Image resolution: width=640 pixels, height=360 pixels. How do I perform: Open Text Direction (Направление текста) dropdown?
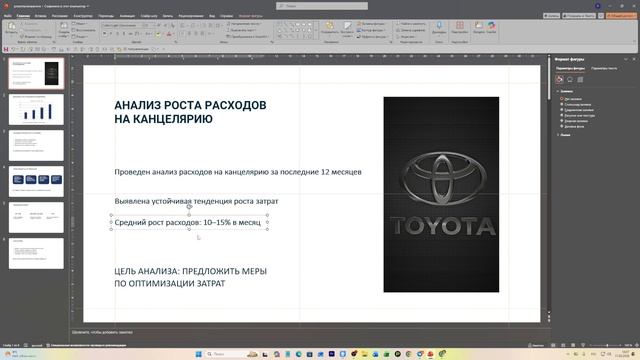pyautogui.click(x=243, y=24)
